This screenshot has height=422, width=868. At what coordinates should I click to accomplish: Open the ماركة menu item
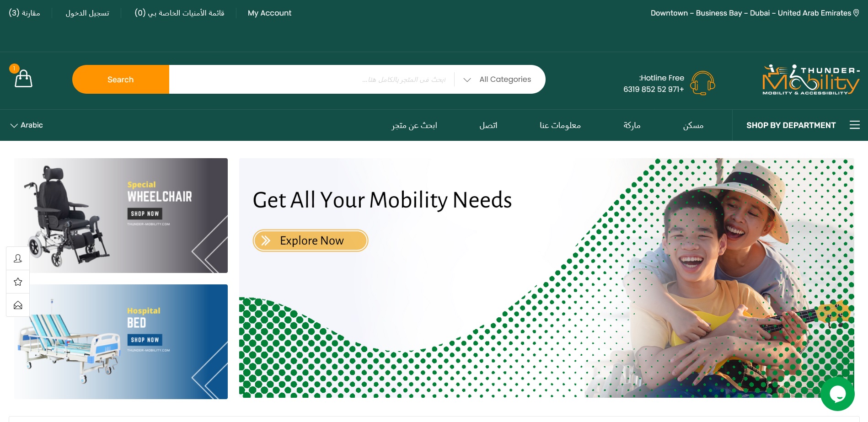click(x=632, y=125)
